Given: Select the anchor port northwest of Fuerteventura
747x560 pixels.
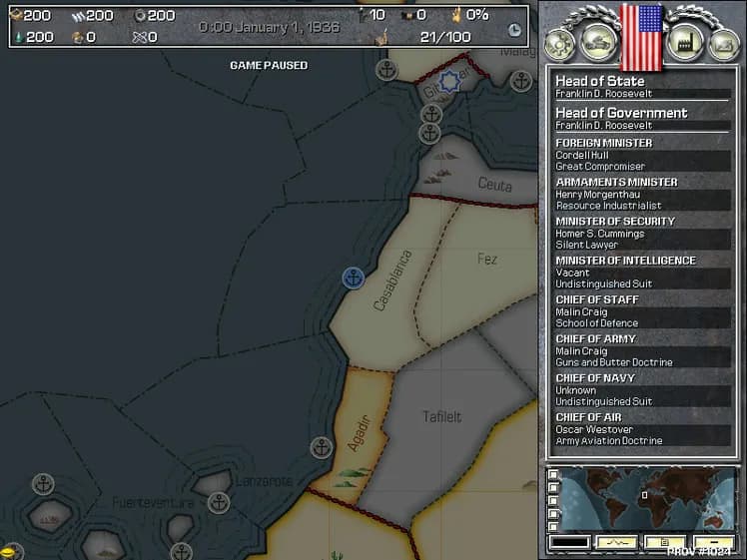Looking at the screenshot, I should click(43, 484).
